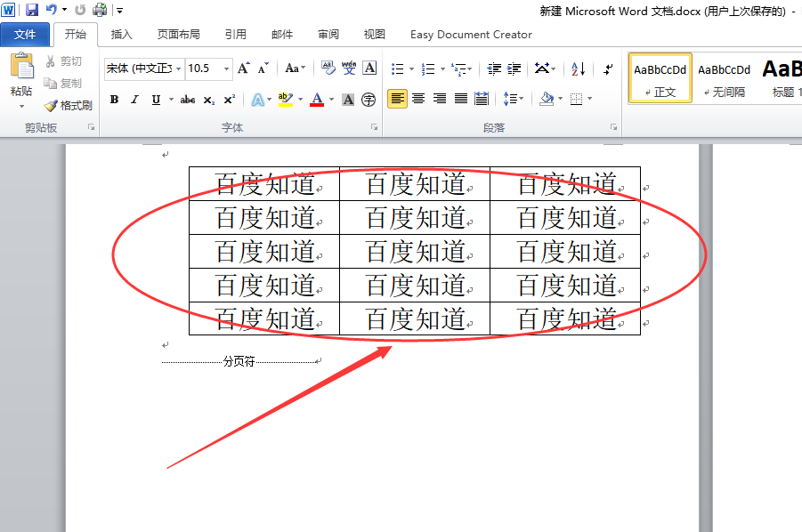Click the 剪切 cut button
Image resolution: width=802 pixels, height=532 pixels.
point(64,61)
